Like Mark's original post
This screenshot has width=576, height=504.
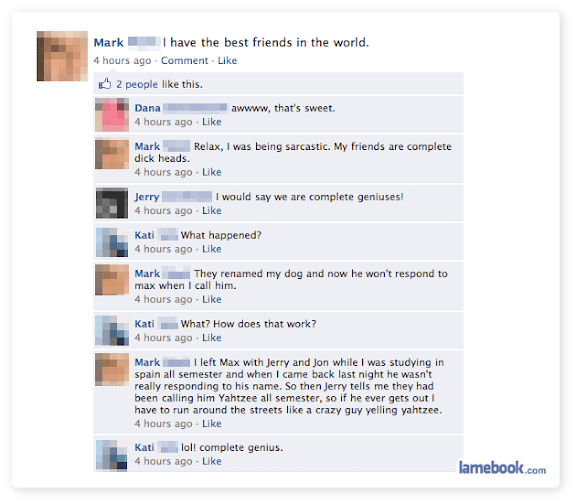coord(227,60)
